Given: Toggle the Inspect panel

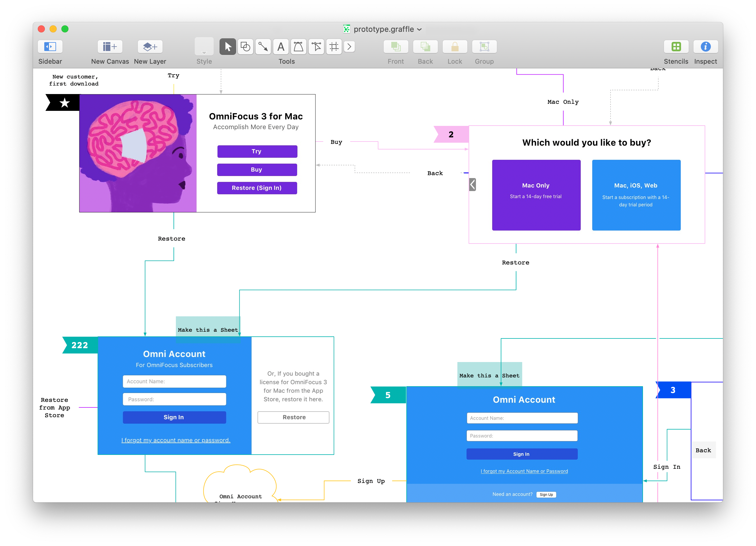Looking at the screenshot, I should pyautogui.click(x=705, y=47).
